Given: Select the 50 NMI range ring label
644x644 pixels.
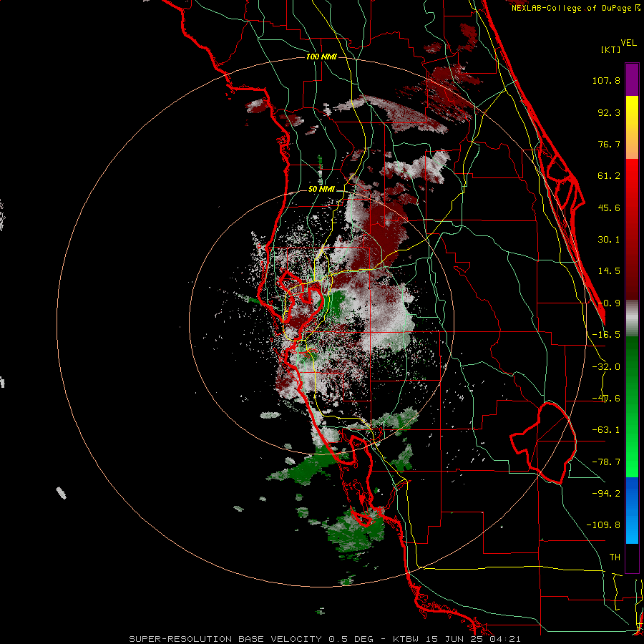Looking at the screenshot, I should pos(321,190).
